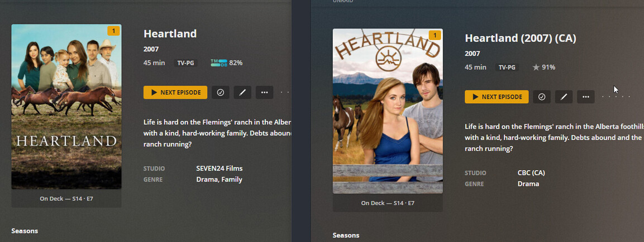The width and height of the screenshot is (644, 242).
Task: Click On Deck — S14 · E7 under right poster
Action: (x=388, y=203)
